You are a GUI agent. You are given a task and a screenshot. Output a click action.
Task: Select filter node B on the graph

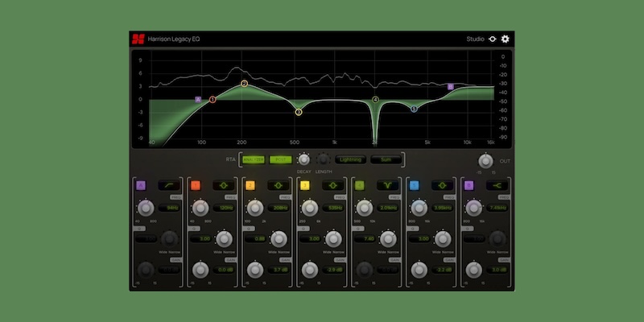[x=451, y=87]
